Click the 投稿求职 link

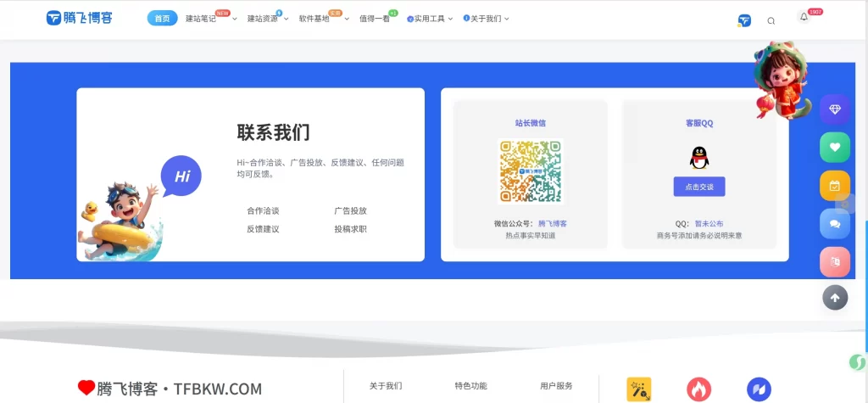pos(350,229)
